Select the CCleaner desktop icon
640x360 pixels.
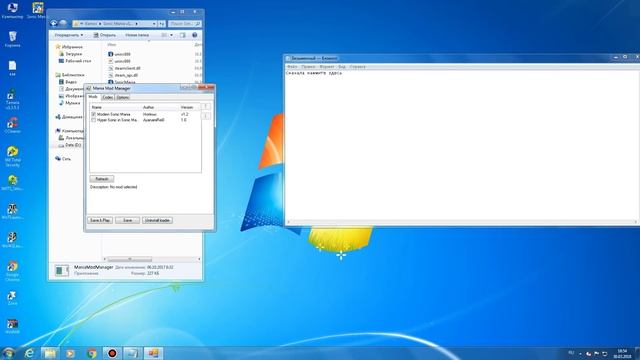13,125
